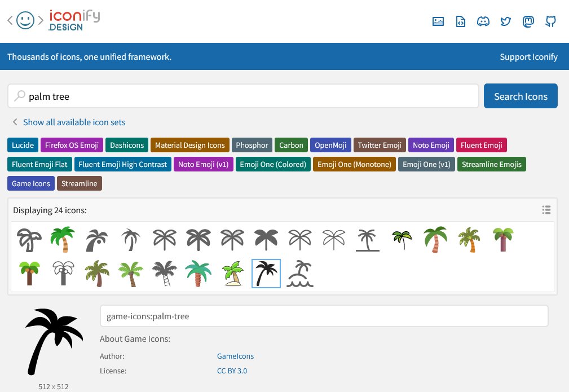Toggle the Twitter Emoji filter tag
569x392 pixels.
(380, 145)
